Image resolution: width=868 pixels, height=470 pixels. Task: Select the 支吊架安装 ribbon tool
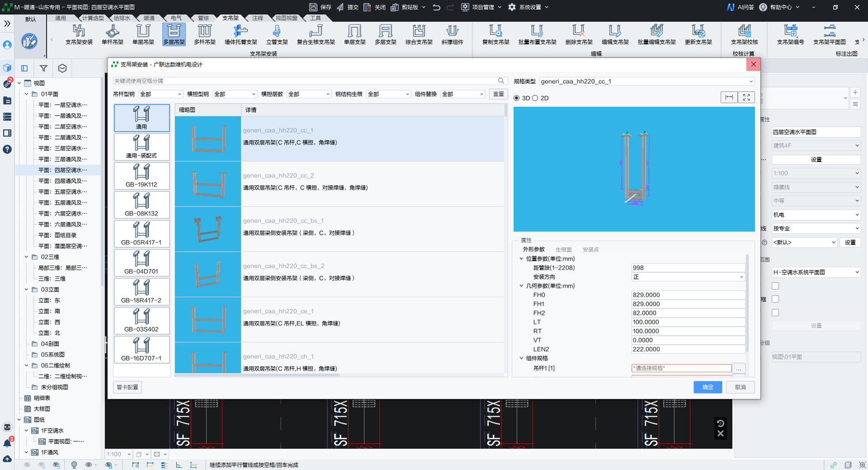(79, 35)
